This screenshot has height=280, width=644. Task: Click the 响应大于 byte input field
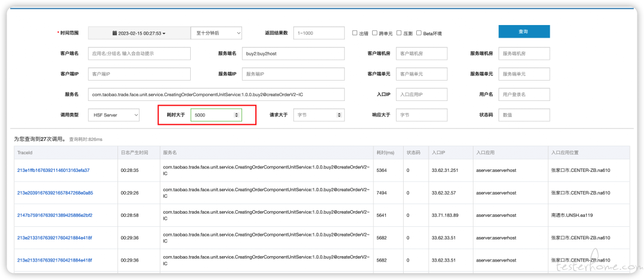pyautogui.click(x=422, y=116)
